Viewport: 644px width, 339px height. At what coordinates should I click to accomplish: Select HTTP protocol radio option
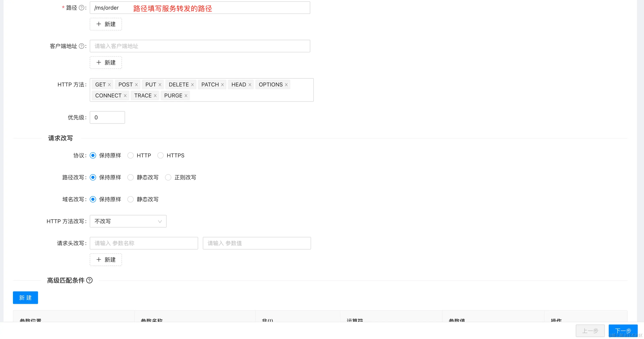click(x=131, y=155)
